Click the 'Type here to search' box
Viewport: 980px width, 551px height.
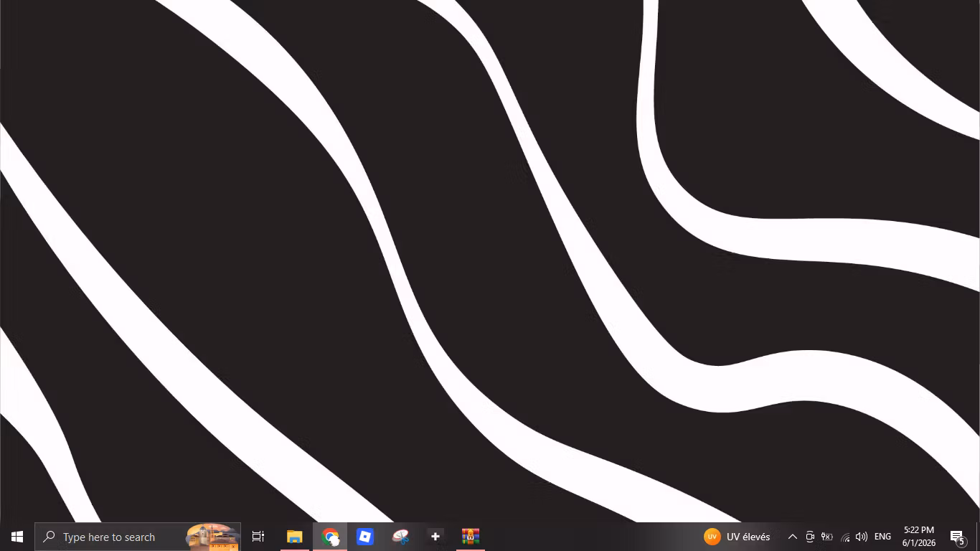[138, 537]
